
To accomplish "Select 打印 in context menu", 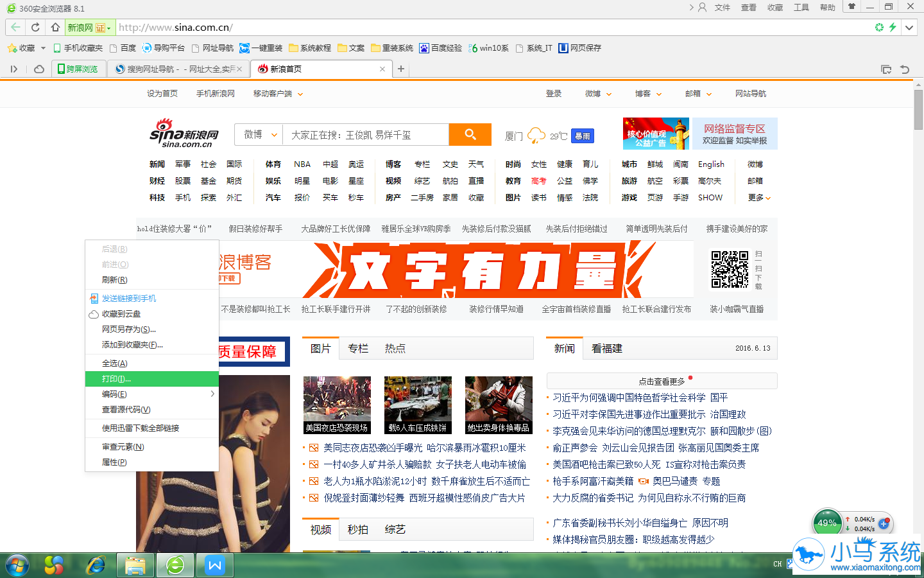I will tap(152, 379).
